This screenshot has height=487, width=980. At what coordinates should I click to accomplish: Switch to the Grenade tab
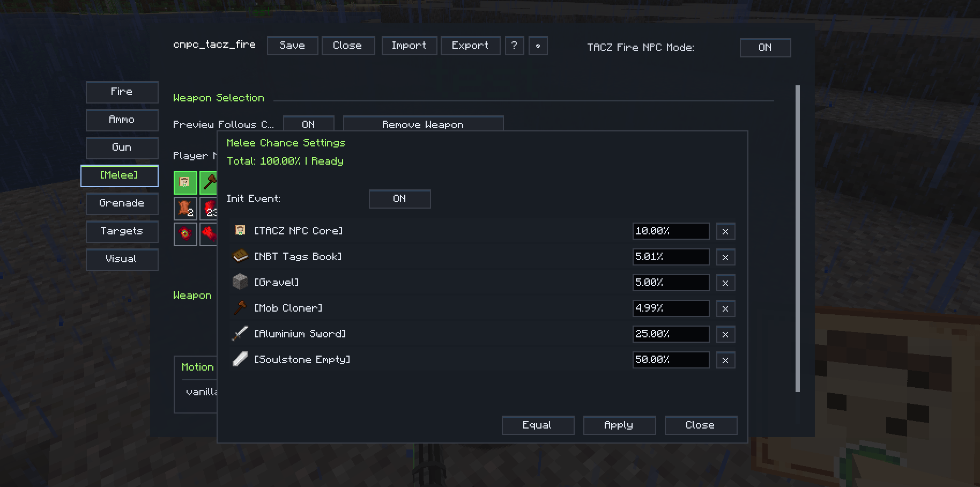click(122, 203)
